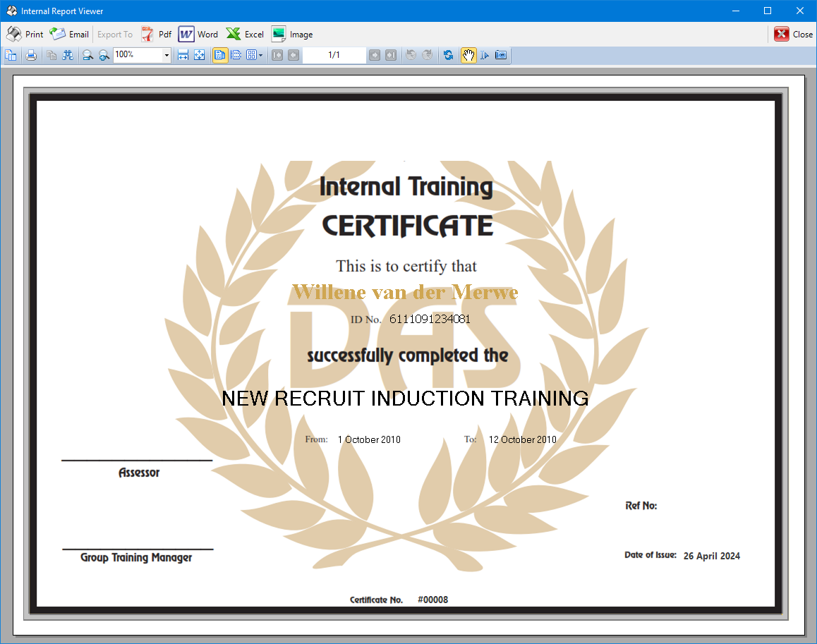
Task: Export the certificate to Excel
Action: coord(245,35)
